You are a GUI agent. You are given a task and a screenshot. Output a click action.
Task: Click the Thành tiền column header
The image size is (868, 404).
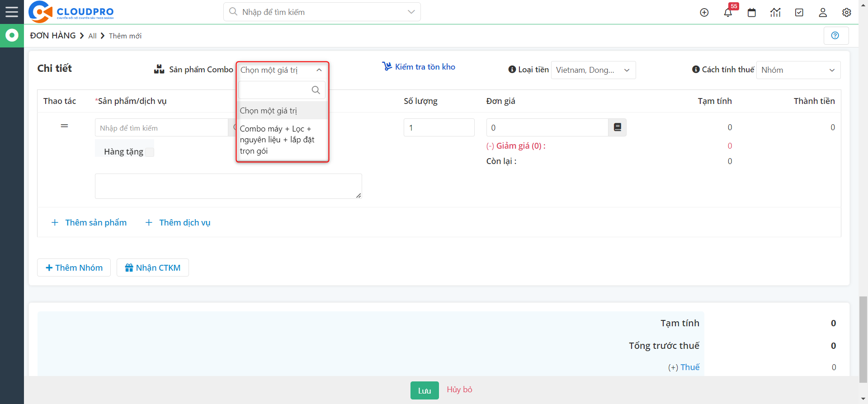click(814, 101)
